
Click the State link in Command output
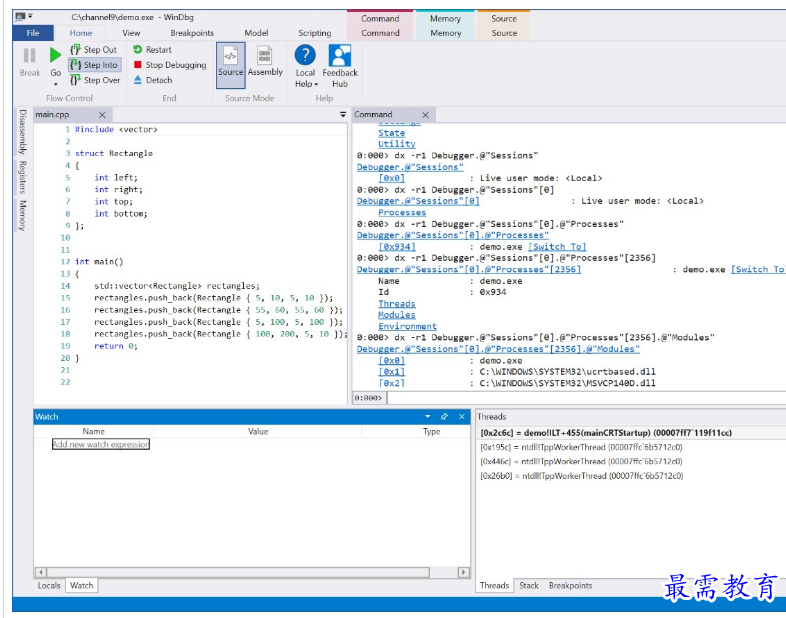pyautogui.click(x=391, y=133)
